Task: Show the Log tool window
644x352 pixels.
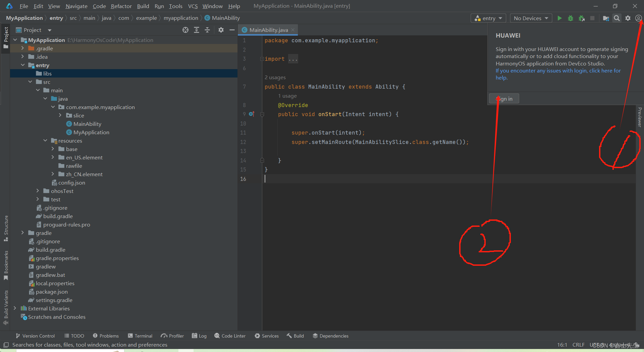Action: pos(199,336)
